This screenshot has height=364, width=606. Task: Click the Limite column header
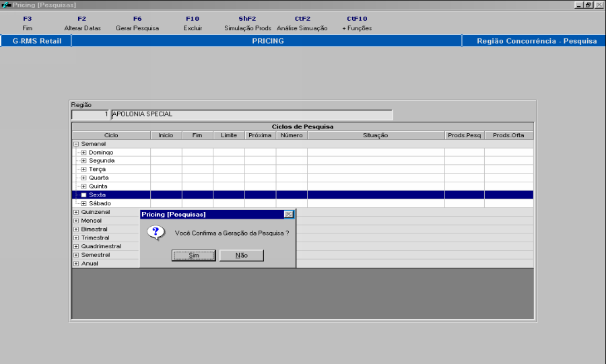click(229, 135)
